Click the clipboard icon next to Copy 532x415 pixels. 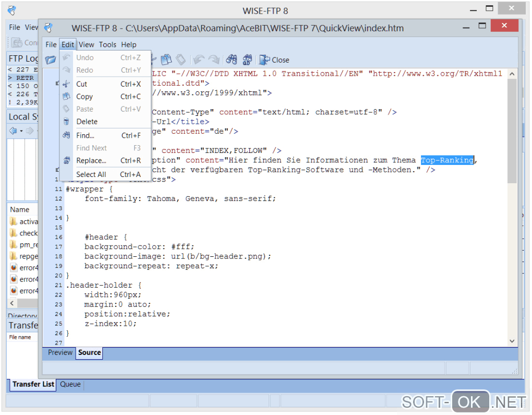click(67, 97)
